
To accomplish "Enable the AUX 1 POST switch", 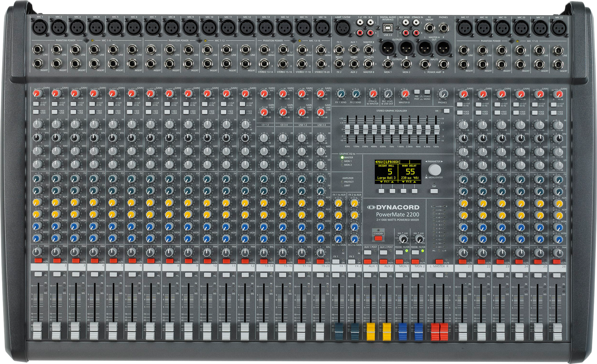I will click(x=367, y=252).
